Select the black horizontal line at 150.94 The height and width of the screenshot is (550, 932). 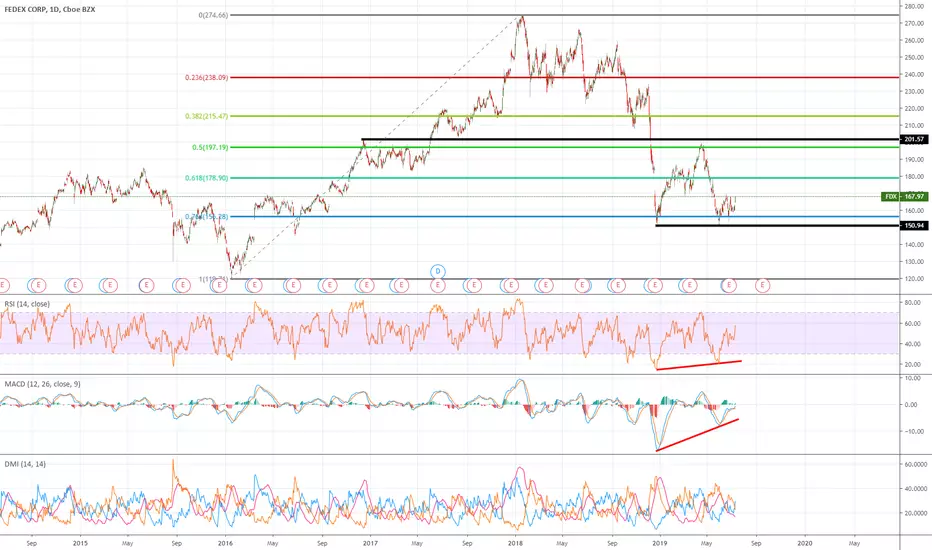click(x=777, y=225)
